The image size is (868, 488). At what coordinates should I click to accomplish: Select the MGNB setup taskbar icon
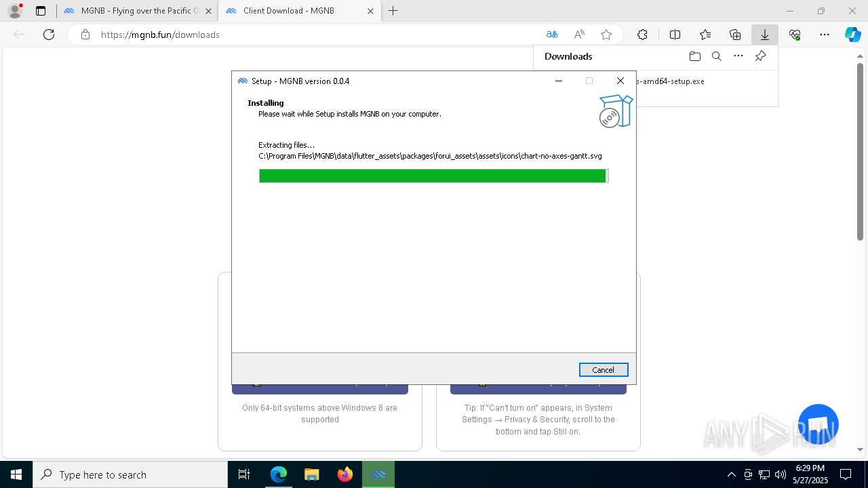coord(378,474)
